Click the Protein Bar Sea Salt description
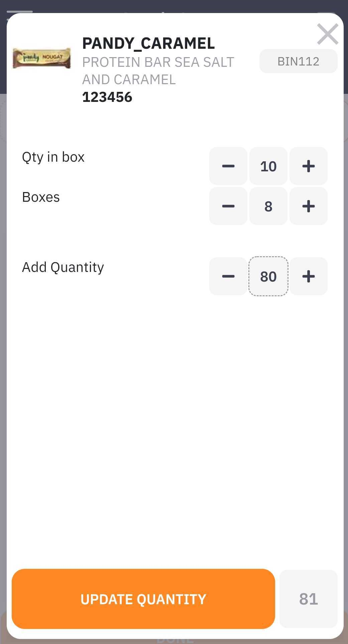This screenshot has height=644, width=348. (158, 71)
